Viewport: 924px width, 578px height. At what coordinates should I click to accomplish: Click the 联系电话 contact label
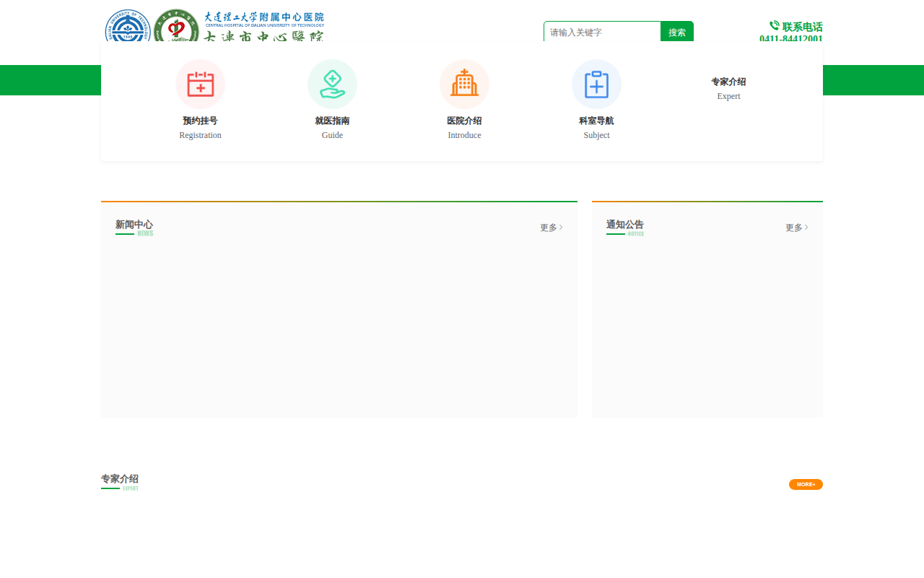[802, 27]
